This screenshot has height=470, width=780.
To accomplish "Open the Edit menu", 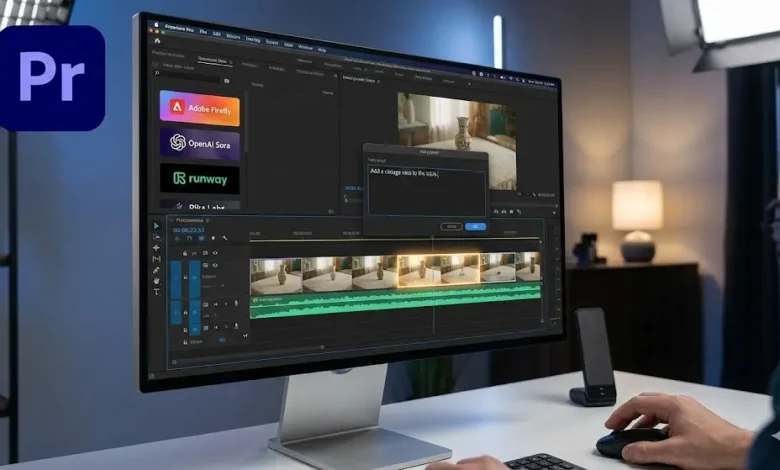I will click(x=217, y=33).
